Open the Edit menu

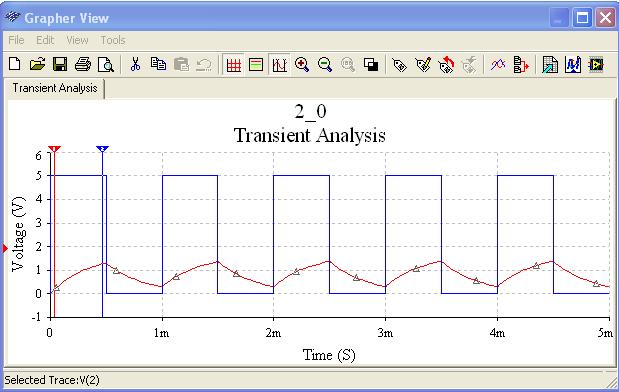45,40
